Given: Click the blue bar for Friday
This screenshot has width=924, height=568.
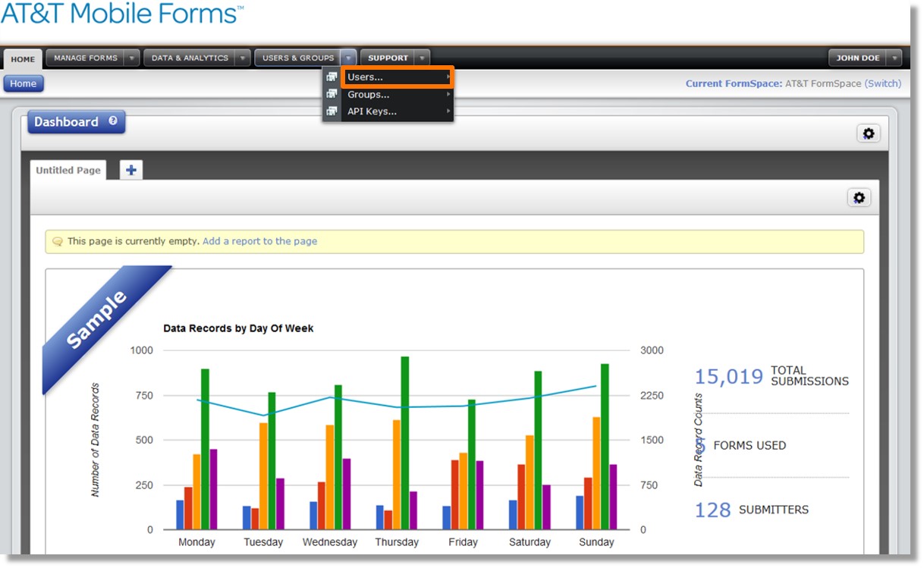Looking at the screenshot, I should point(447,518).
